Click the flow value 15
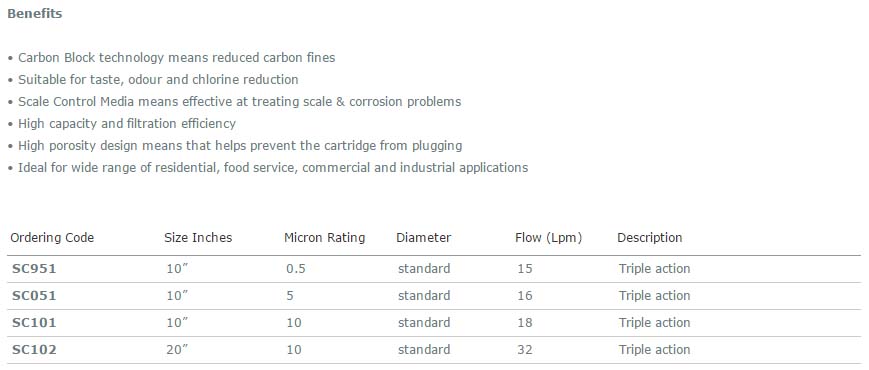 524,269
